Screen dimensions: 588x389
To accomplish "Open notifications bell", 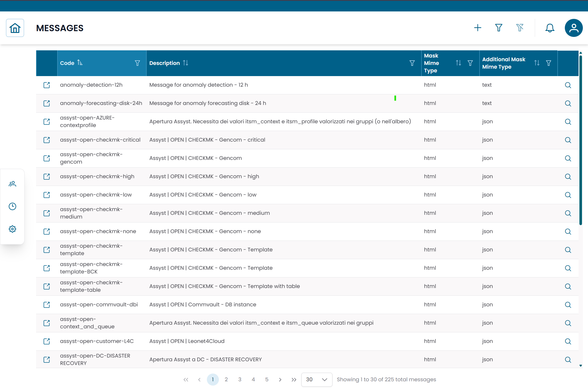I will tap(550, 28).
